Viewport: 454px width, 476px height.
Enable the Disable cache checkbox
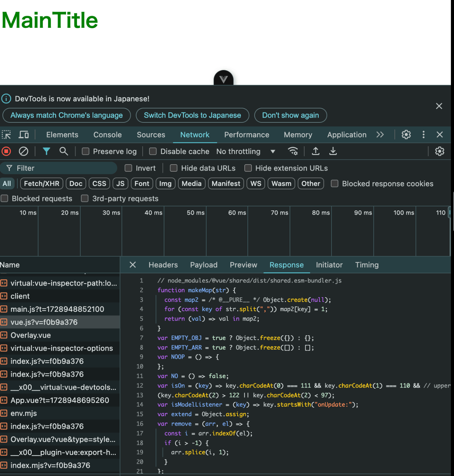click(x=153, y=151)
